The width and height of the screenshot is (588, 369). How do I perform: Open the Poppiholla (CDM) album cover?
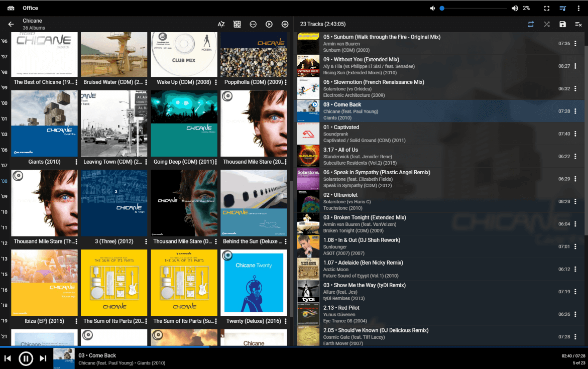coord(254,54)
